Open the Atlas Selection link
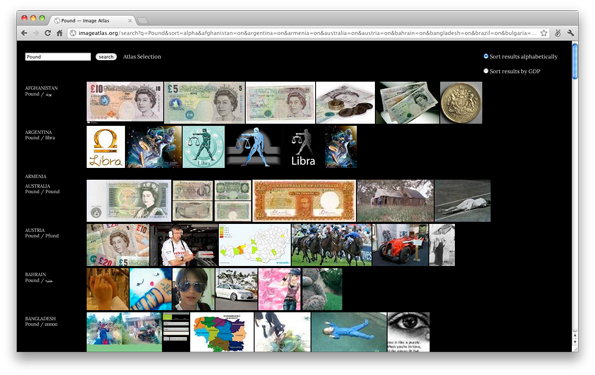Screen dimensions: 595x375 (142, 57)
